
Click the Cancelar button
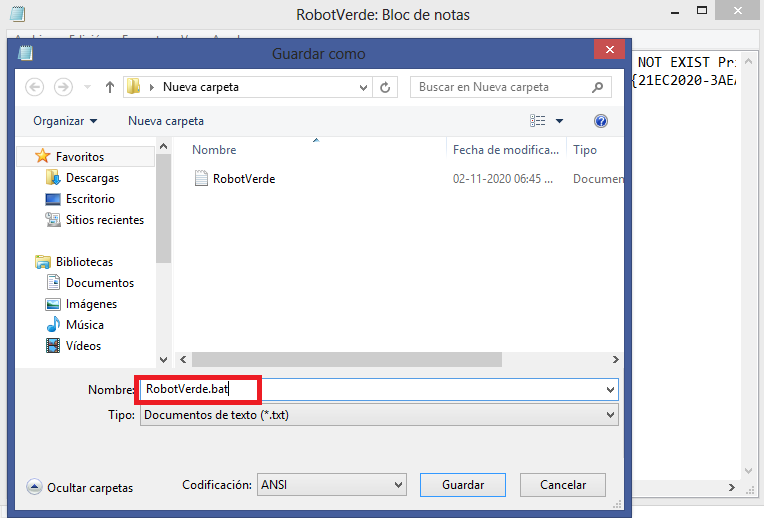coord(563,485)
